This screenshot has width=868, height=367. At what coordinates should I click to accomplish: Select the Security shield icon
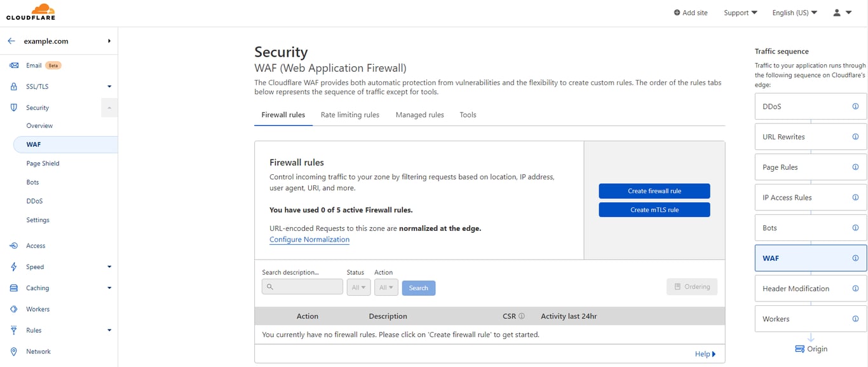coord(14,107)
